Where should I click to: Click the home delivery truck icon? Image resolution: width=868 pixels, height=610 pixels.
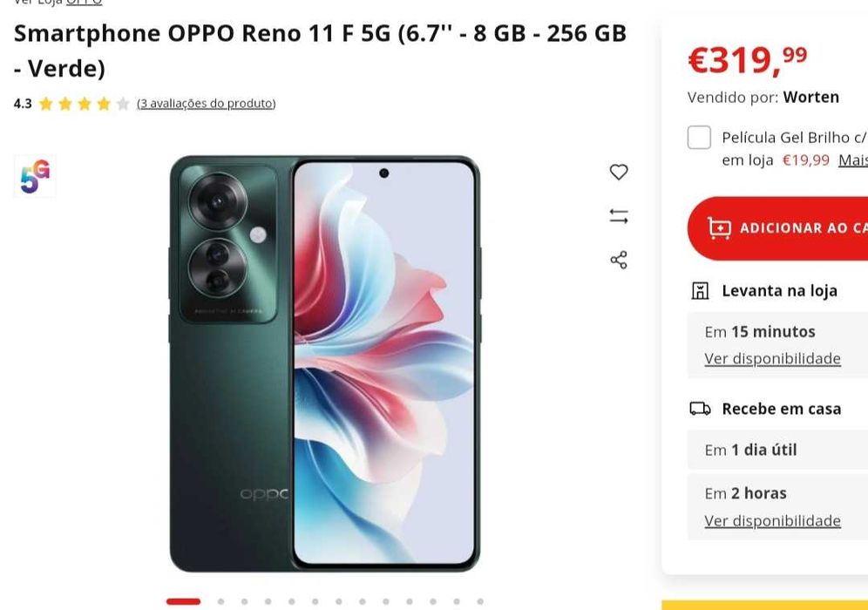[x=700, y=409]
